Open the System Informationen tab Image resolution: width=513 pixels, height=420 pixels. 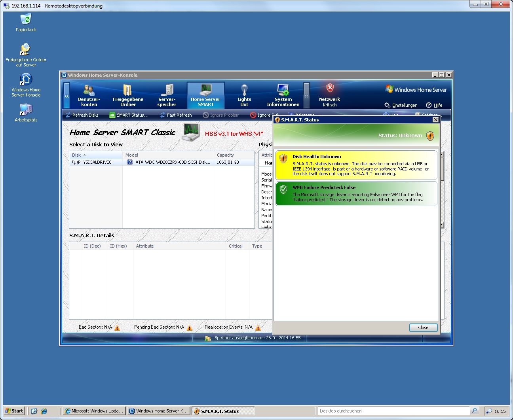(x=283, y=95)
